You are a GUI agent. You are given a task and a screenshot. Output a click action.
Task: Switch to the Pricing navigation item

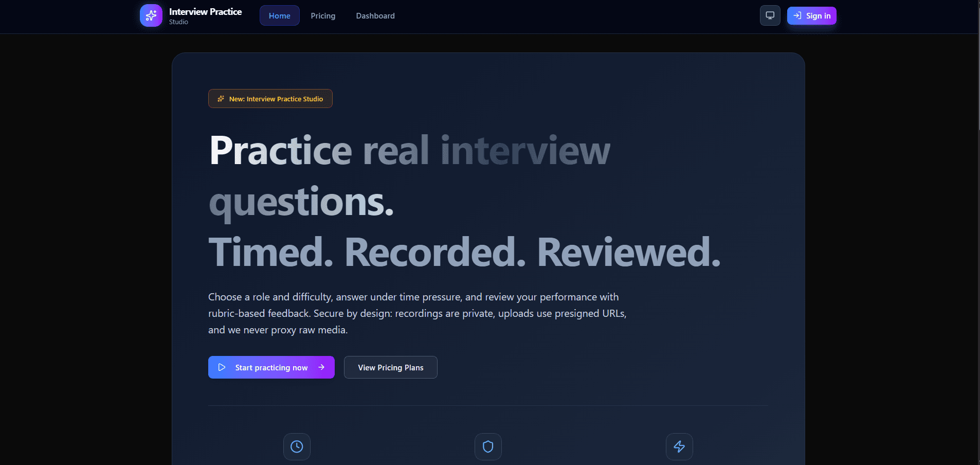click(x=323, y=15)
